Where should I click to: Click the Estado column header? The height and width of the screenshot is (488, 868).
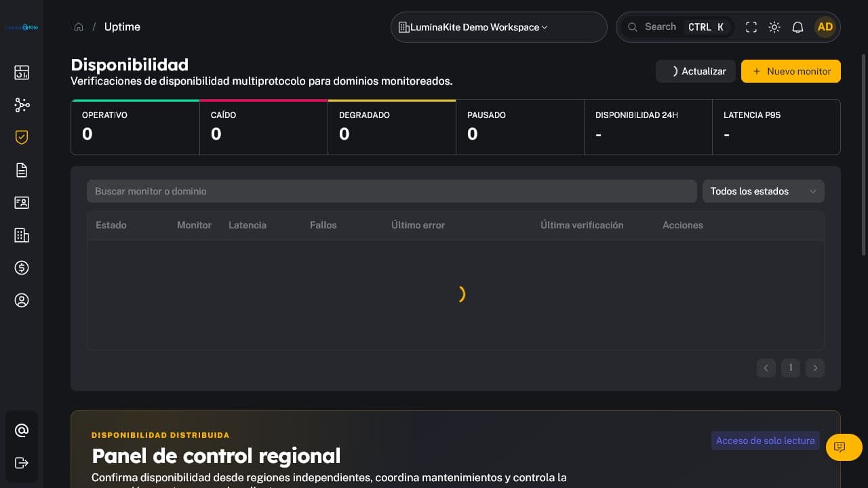point(111,225)
